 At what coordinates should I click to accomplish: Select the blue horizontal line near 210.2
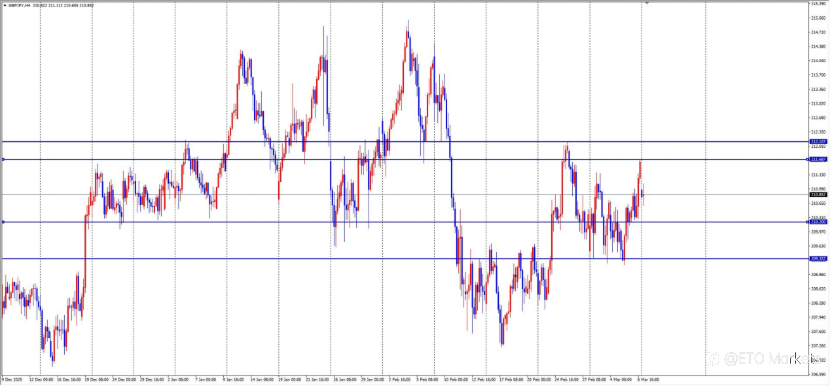404,222
